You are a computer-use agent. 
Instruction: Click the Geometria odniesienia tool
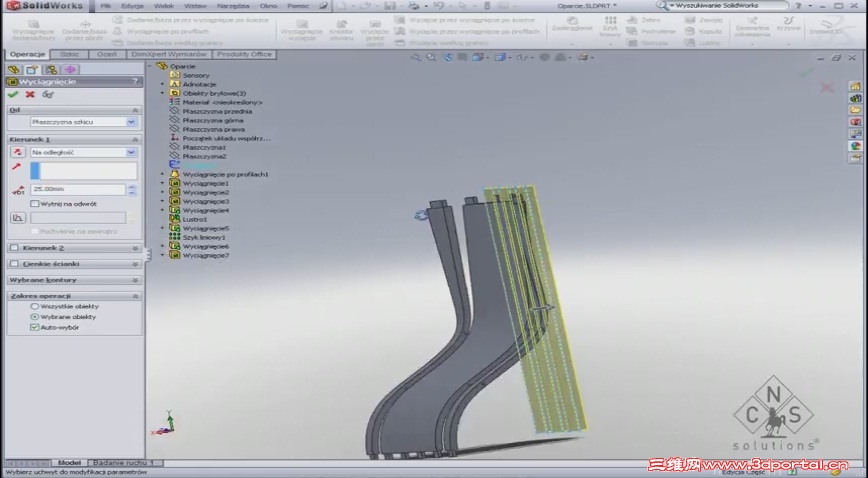(x=752, y=27)
